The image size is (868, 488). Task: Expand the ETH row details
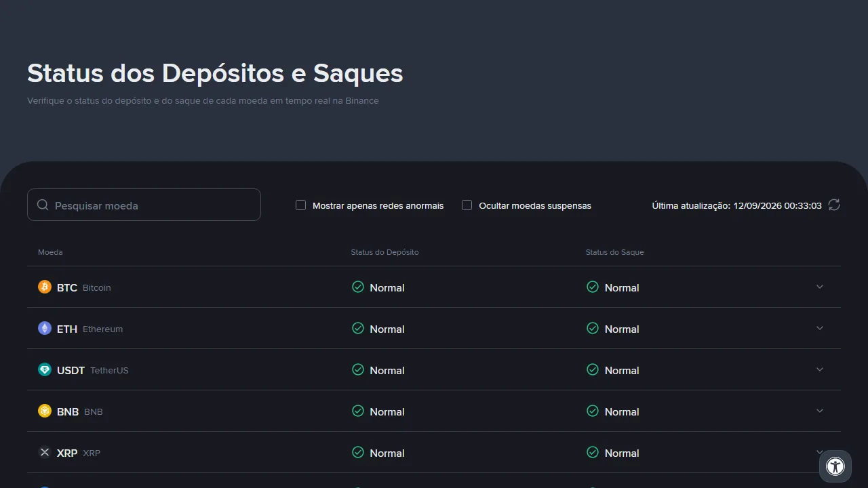pos(820,328)
